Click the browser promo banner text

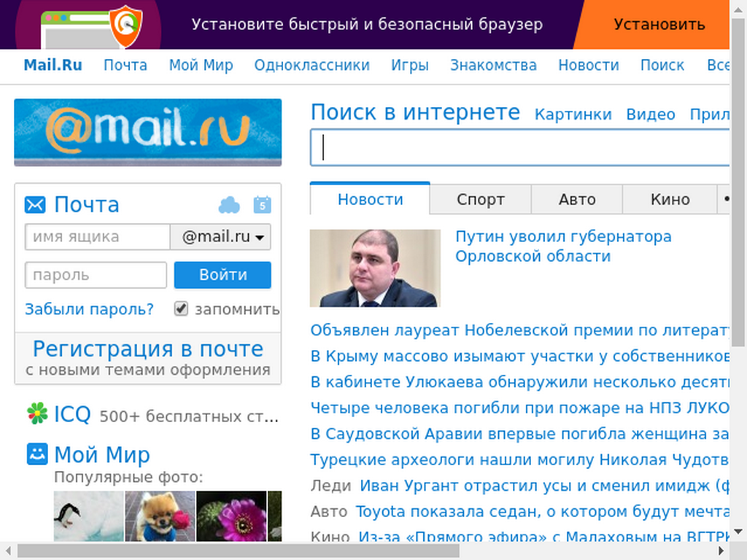click(367, 24)
